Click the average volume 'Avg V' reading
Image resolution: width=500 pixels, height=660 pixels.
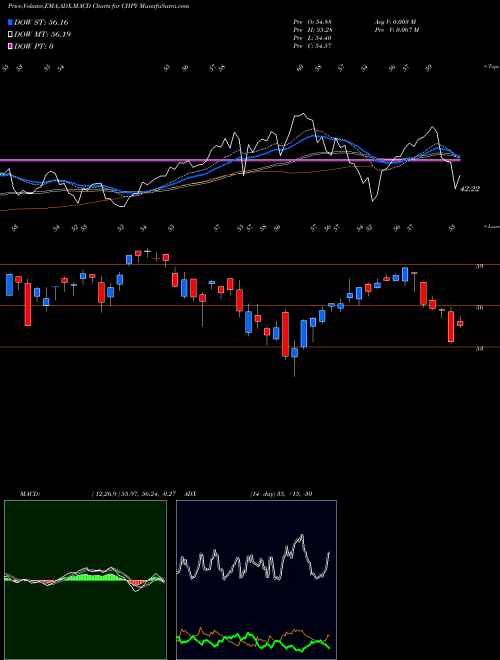tap(396, 22)
